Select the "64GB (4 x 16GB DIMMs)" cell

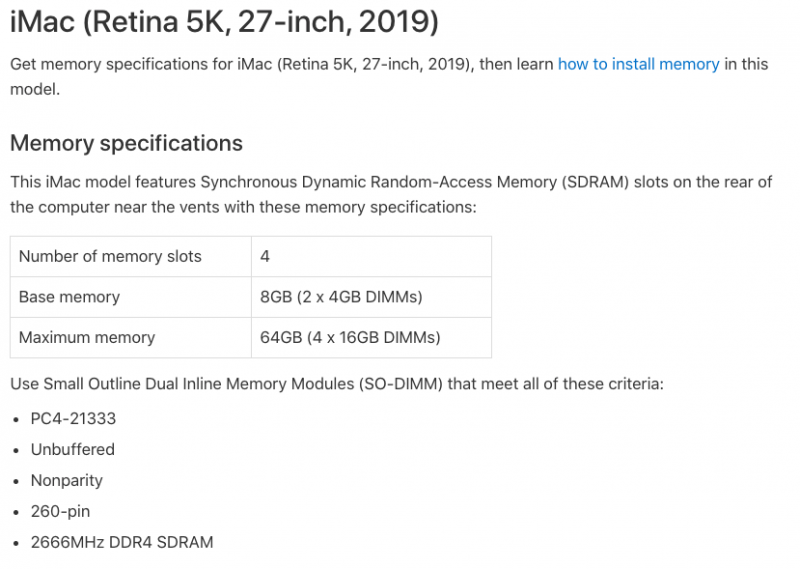350,337
